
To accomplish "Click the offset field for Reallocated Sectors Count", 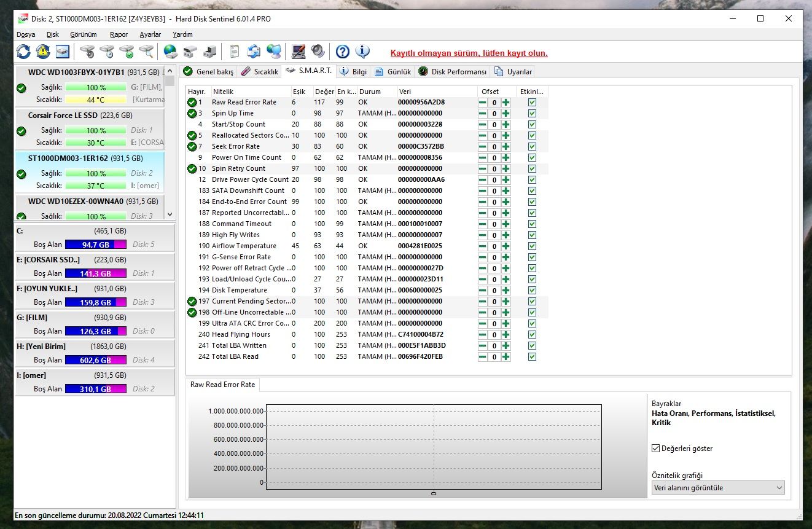I will point(494,136).
